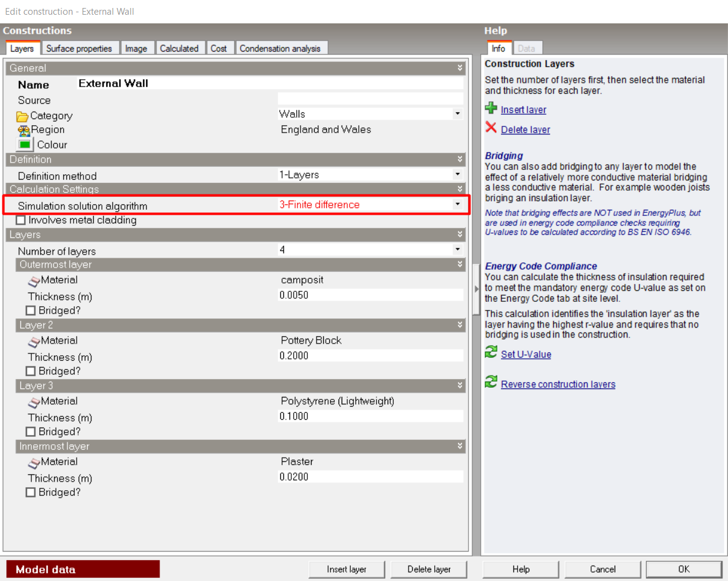Image resolution: width=728 pixels, height=581 pixels.
Task: Enable the Involves metal cladding checkbox
Action: [21, 220]
